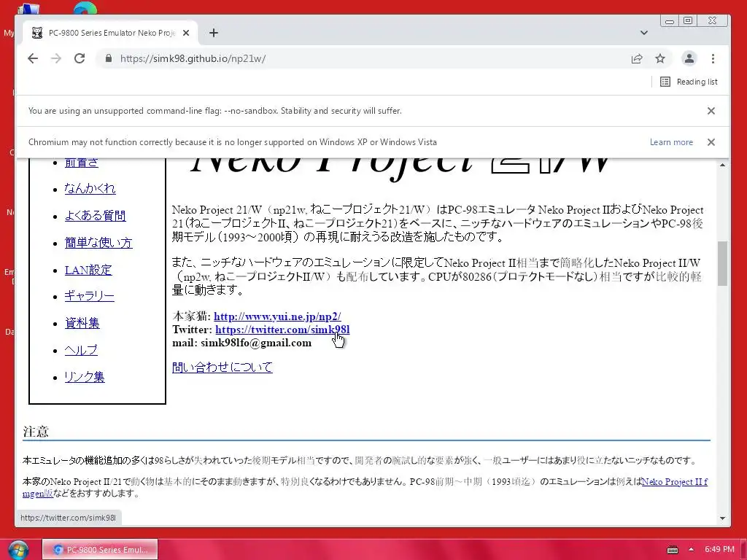The height and width of the screenshot is (560, 747).
Task: Click the mail address simk98lfo@gmail.com text
Action: tap(256, 343)
